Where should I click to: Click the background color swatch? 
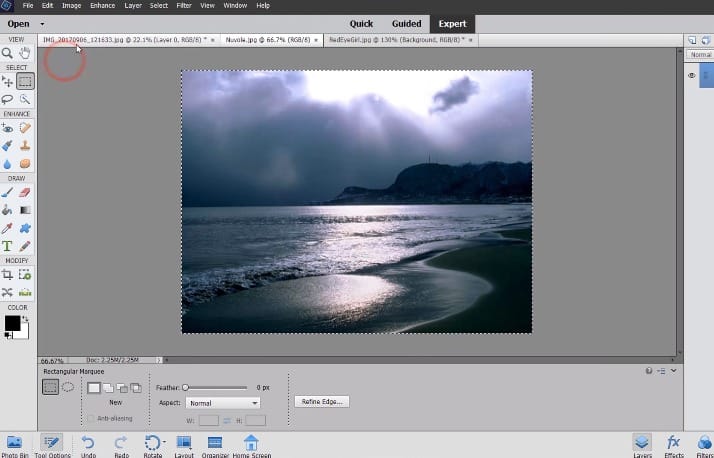[x=25, y=333]
